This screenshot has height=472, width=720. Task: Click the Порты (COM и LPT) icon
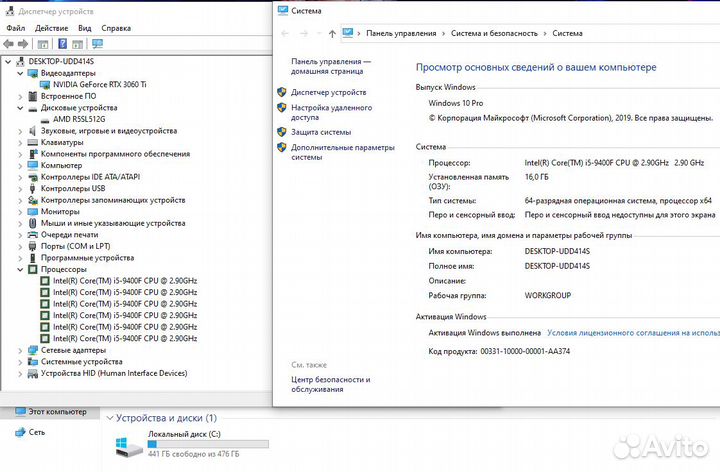click(x=33, y=246)
